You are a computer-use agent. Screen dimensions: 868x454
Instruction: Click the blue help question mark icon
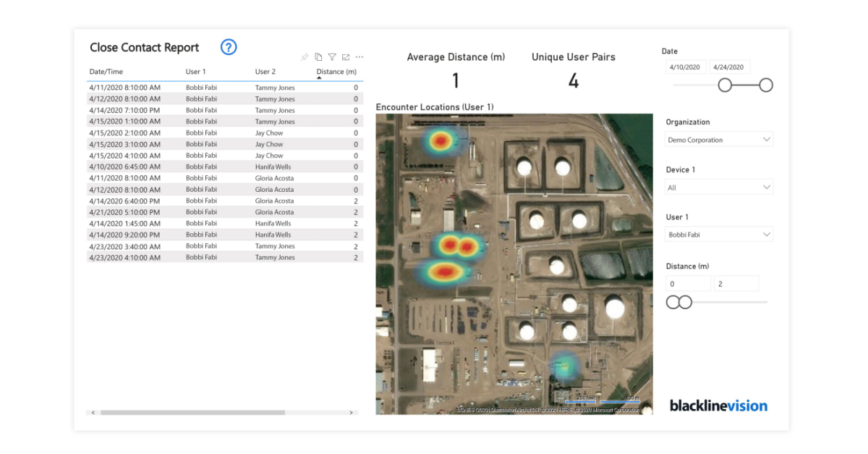click(229, 47)
